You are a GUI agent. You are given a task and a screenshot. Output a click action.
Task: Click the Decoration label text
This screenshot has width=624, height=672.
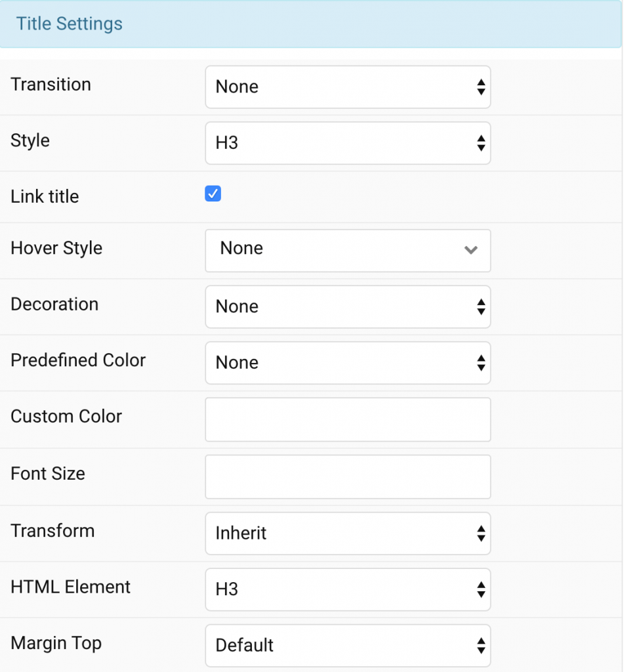54,304
